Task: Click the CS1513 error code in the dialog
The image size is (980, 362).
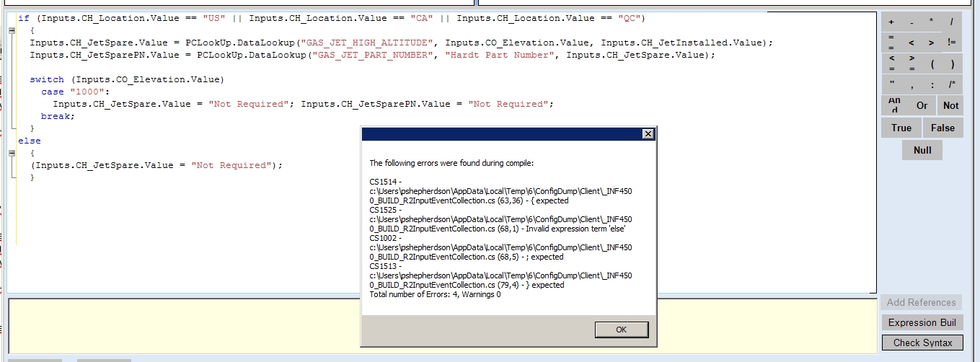Action: 384,266
